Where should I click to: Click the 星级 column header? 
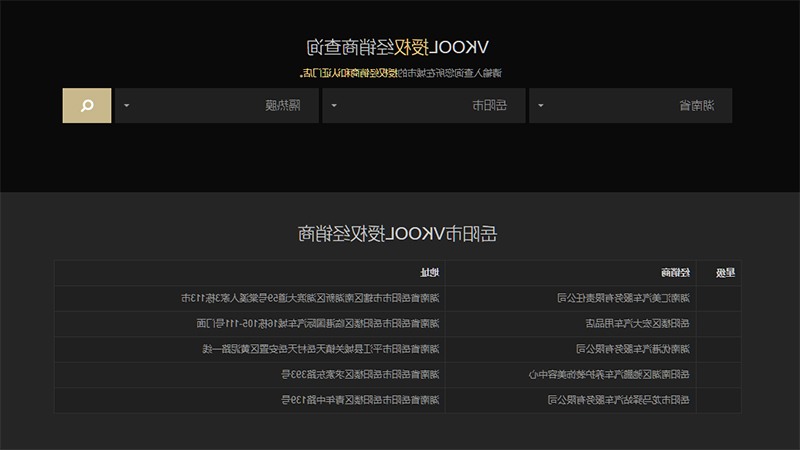pyautogui.click(x=725, y=273)
